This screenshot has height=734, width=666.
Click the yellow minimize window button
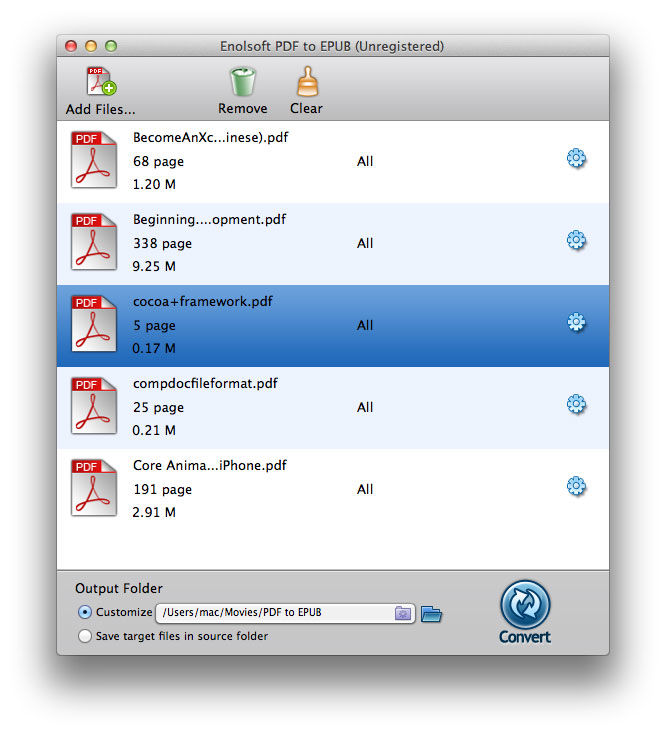click(91, 46)
